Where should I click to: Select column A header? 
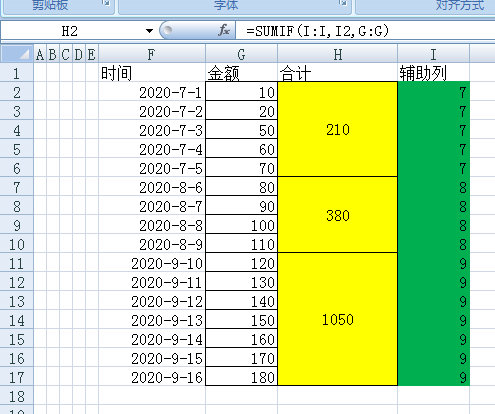tap(40, 54)
